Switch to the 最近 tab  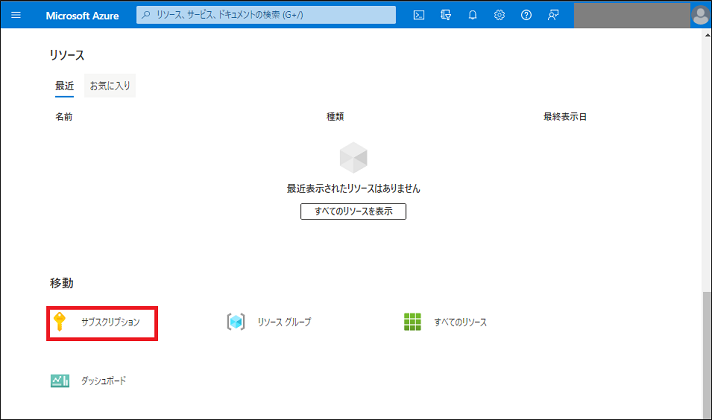point(64,86)
